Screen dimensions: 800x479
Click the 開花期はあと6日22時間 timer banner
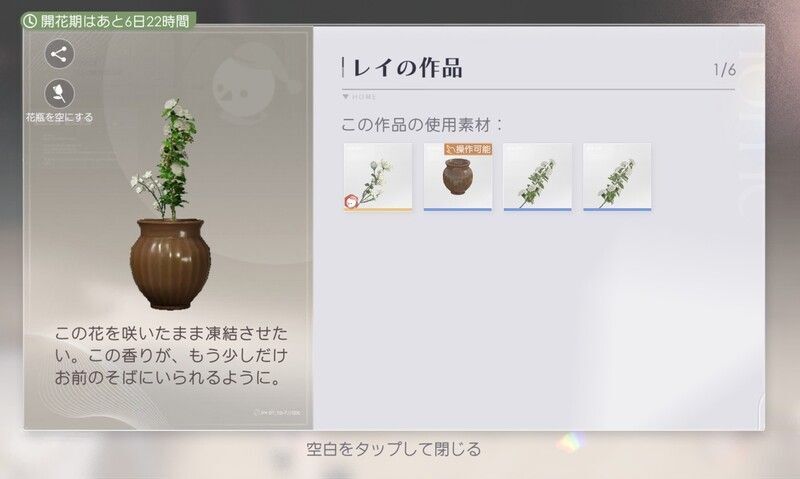click(108, 21)
